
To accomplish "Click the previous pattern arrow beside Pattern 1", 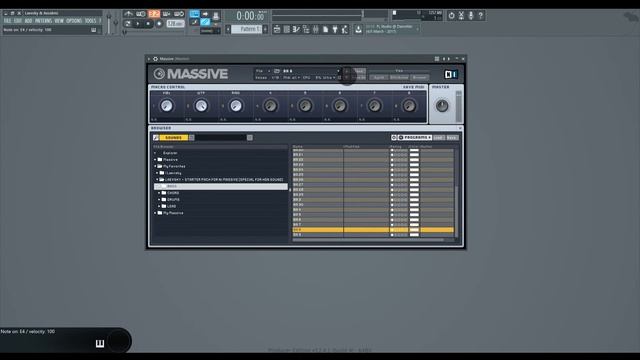I will coord(228,29).
